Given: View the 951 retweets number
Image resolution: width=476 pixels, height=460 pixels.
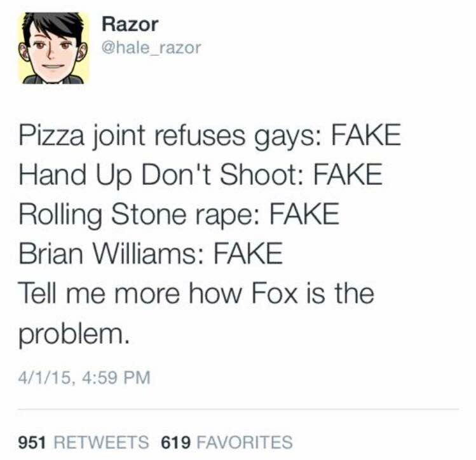Looking at the screenshot, I should 32,442.
